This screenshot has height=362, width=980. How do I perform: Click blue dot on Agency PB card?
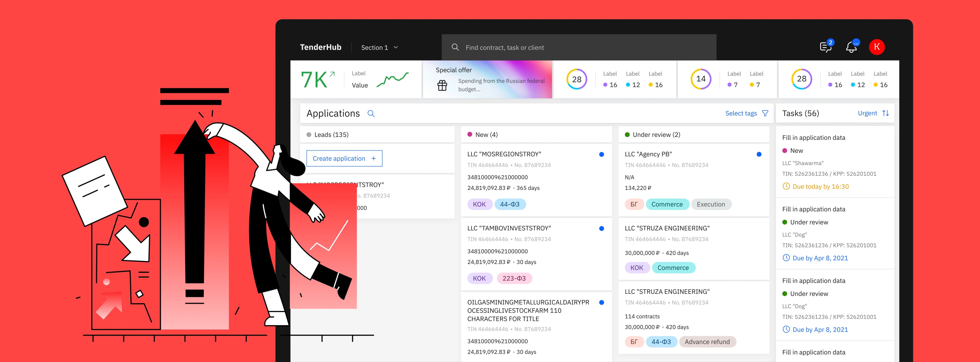tap(759, 154)
